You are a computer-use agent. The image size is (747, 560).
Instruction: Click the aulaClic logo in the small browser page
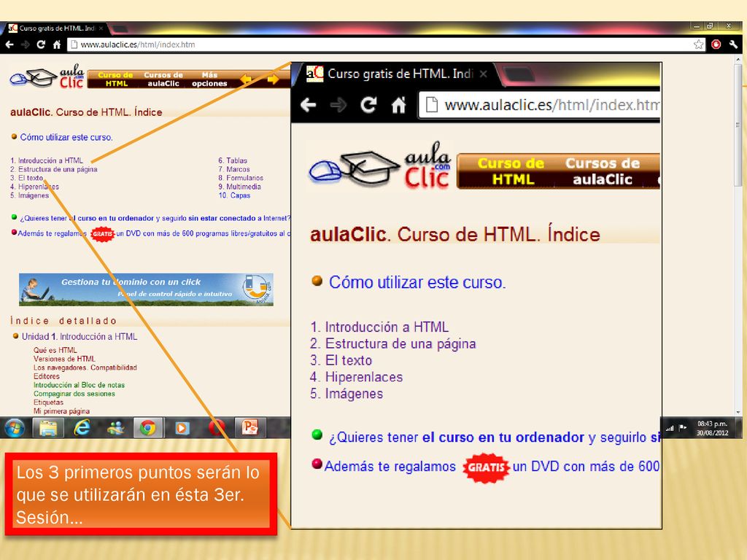tap(47, 77)
